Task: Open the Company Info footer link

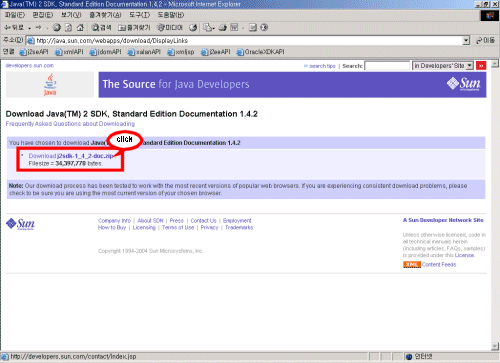Action: pyautogui.click(x=114, y=221)
